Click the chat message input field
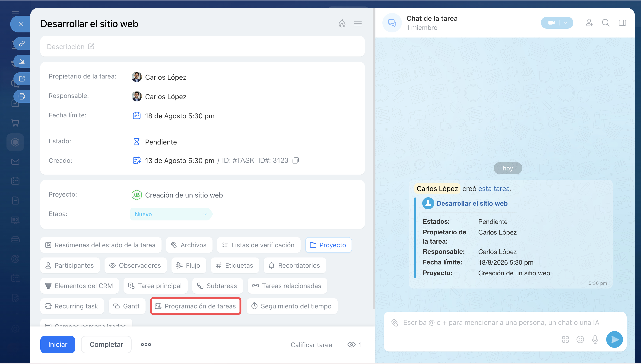The height and width of the screenshot is (364, 641). point(501,323)
